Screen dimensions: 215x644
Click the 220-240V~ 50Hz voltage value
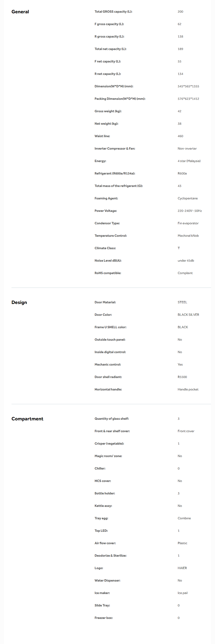189,211
